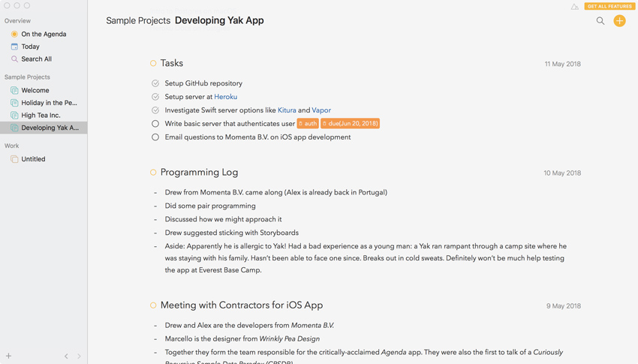This screenshot has height=364, width=638.
Task: Click the warning triangle icon in title bar
Action: pos(575,7)
